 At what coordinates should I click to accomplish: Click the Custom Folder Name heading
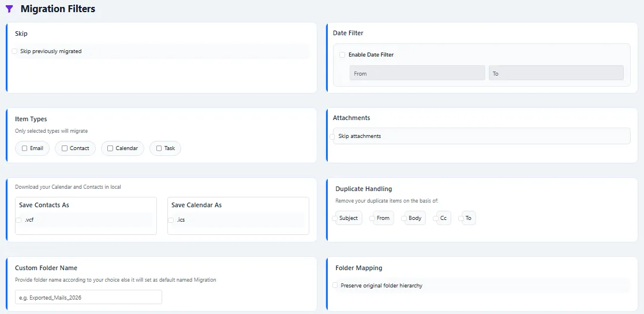[46, 268]
